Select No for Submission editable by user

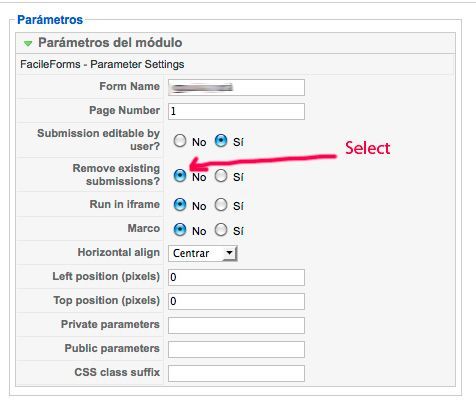point(180,141)
